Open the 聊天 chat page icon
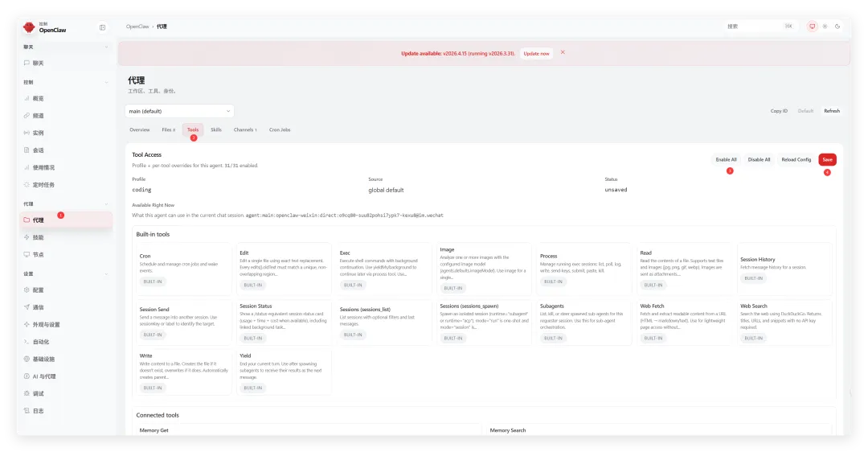 (x=27, y=64)
